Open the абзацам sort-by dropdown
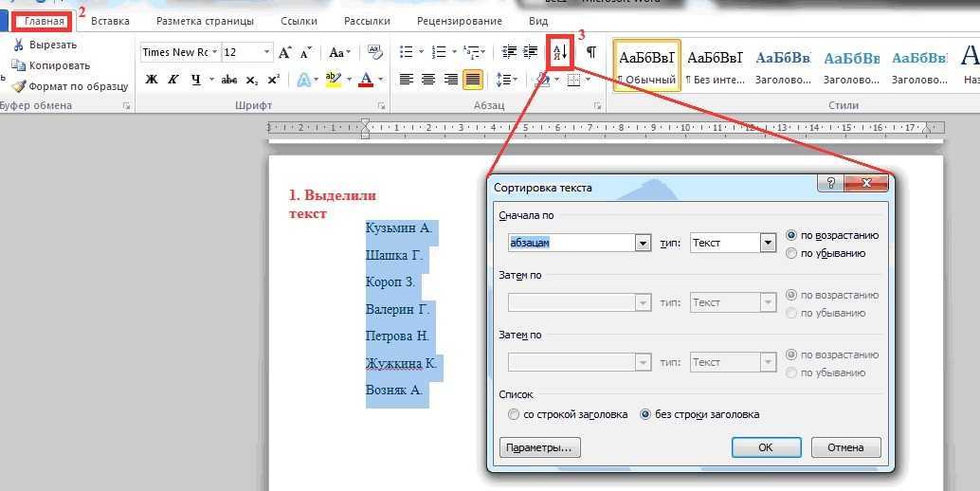The width and height of the screenshot is (980, 491). pyautogui.click(x=644, y=243)
